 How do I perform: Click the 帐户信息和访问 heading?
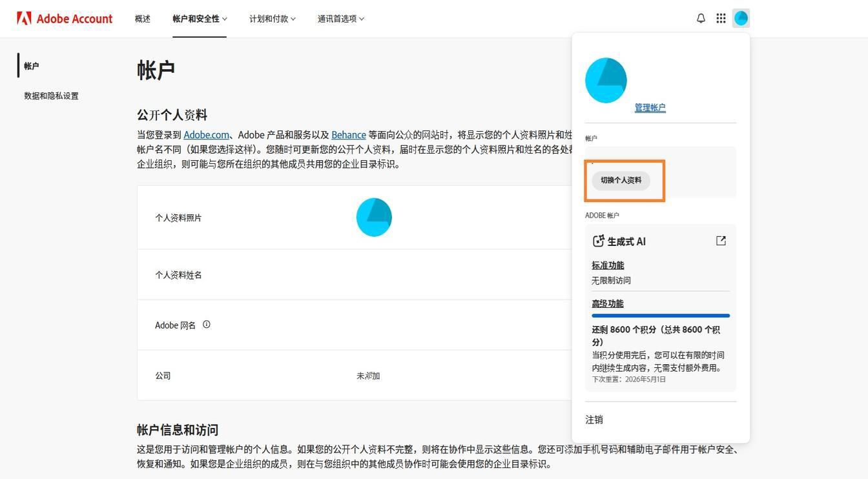pos(178,430)
